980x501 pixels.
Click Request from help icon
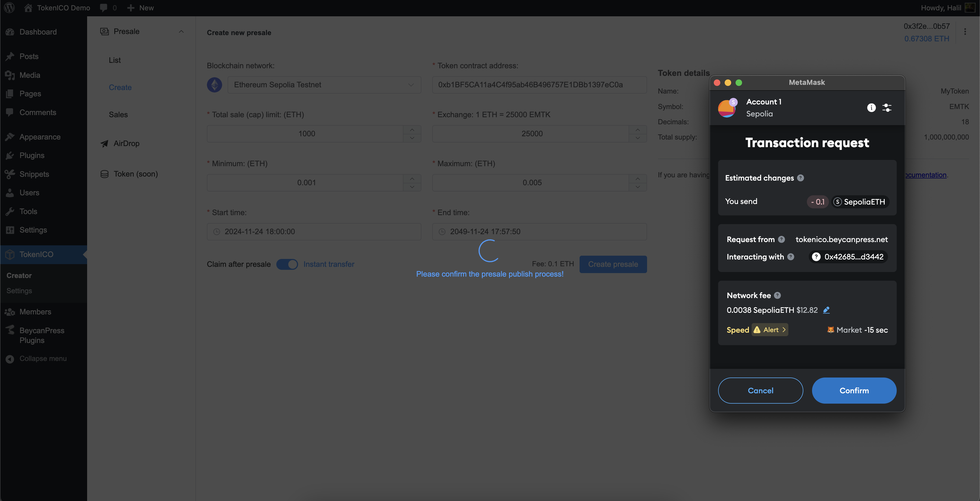[x=781, y=239]
